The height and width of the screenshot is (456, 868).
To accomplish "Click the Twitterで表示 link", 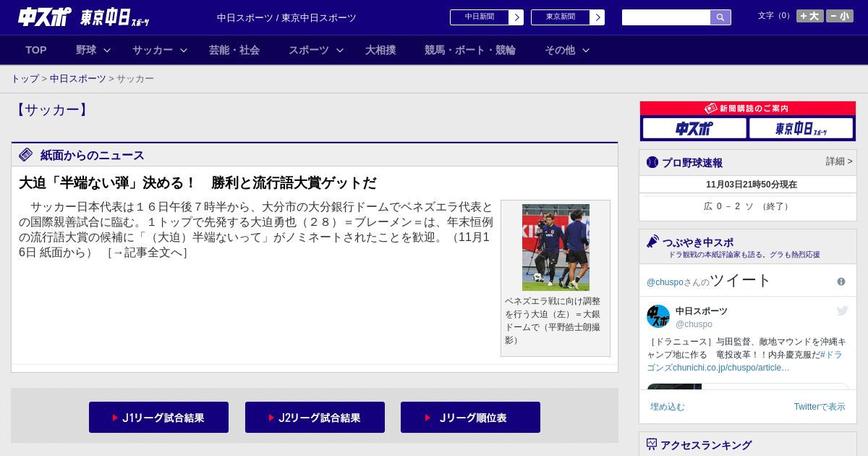I will point(820,407).
